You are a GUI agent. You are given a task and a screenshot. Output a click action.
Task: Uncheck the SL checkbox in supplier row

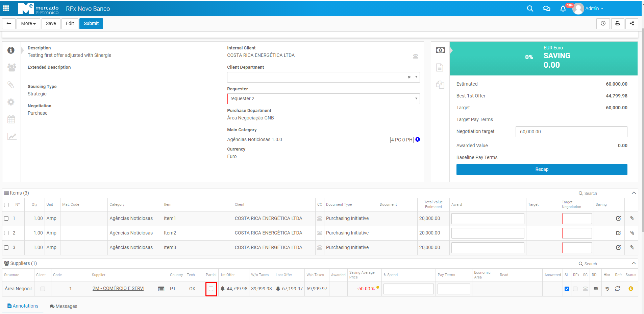pos(567,289)
